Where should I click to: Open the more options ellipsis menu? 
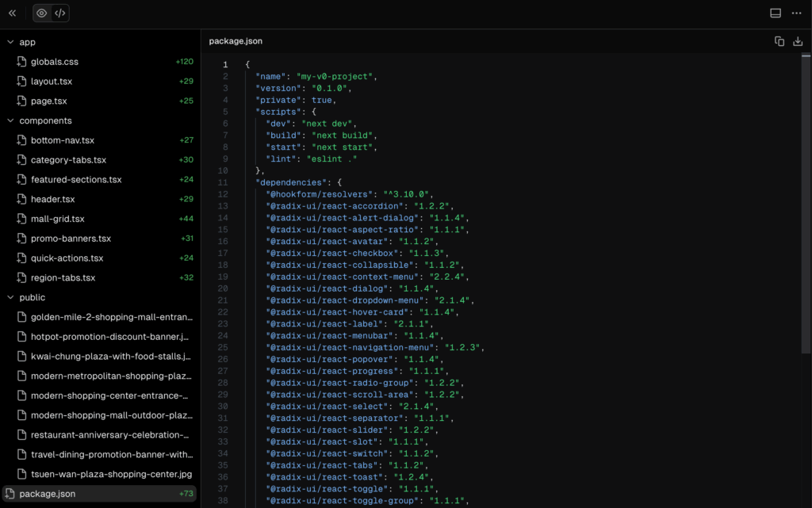[797, 13]
